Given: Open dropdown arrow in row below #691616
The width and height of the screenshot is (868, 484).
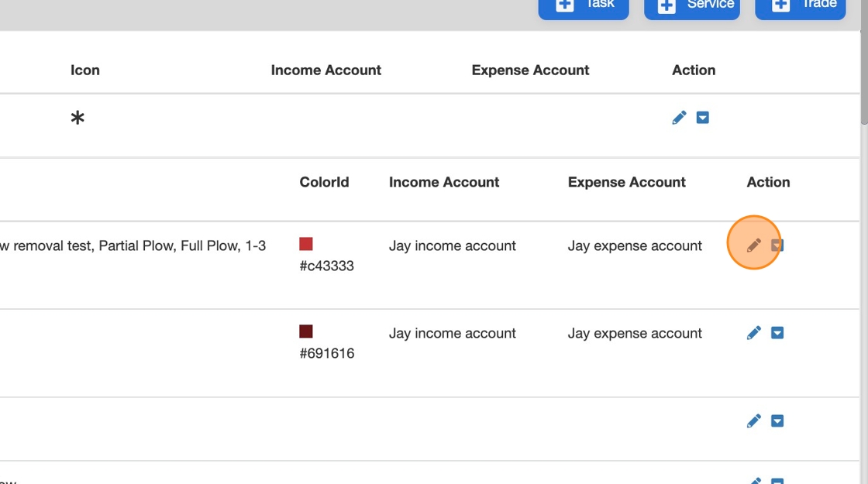Looking at the screenshot, I should point(777,421).
